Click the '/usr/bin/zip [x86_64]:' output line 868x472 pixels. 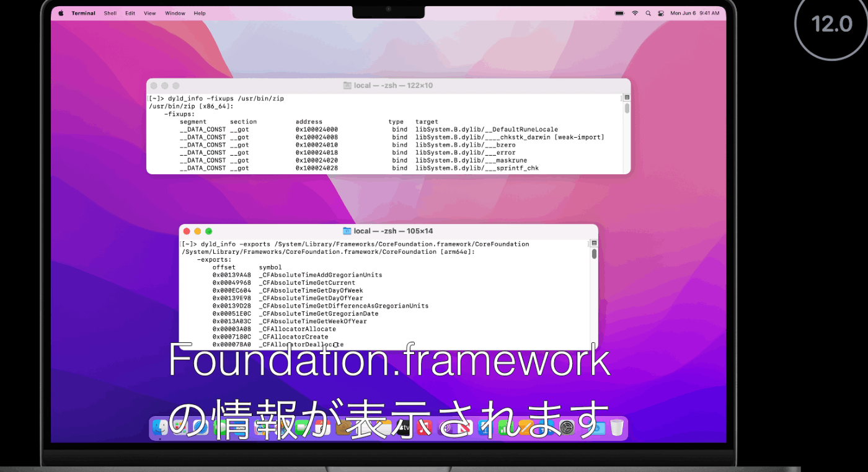pyautogui.click(x=191, y=107)
